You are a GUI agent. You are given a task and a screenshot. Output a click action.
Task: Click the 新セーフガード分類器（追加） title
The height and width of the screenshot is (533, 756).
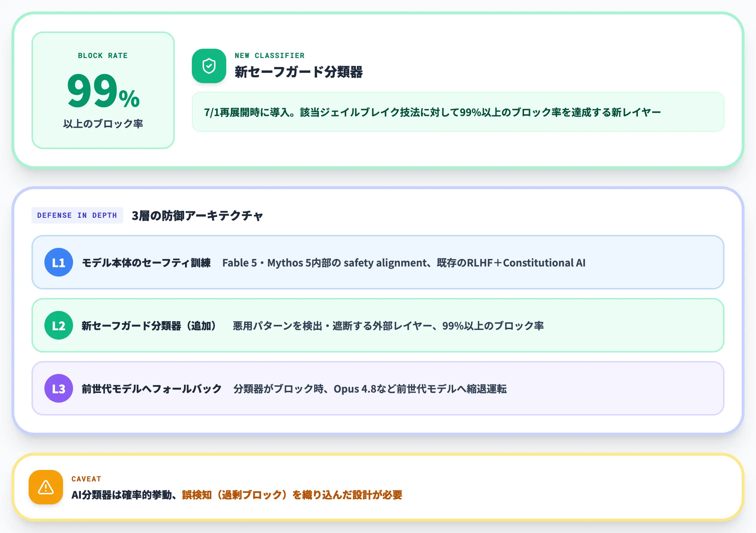tap(149, 326)
